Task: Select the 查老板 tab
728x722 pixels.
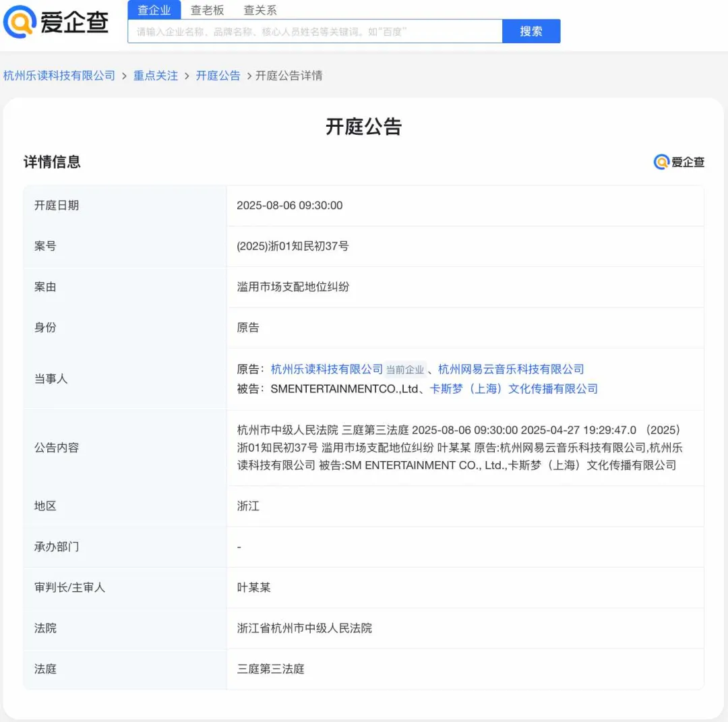Action: click(x=207, y=10)
